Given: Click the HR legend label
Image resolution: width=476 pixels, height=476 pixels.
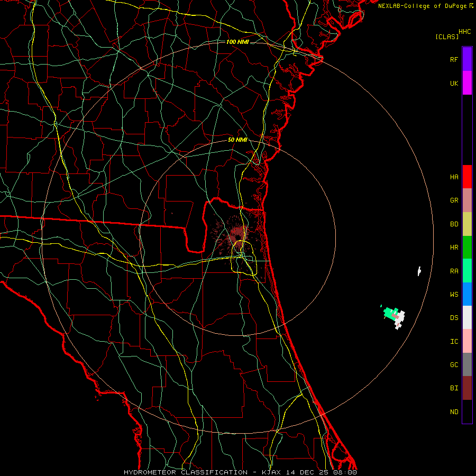Looking at the screenshot, I should click(x=454, y=248).
